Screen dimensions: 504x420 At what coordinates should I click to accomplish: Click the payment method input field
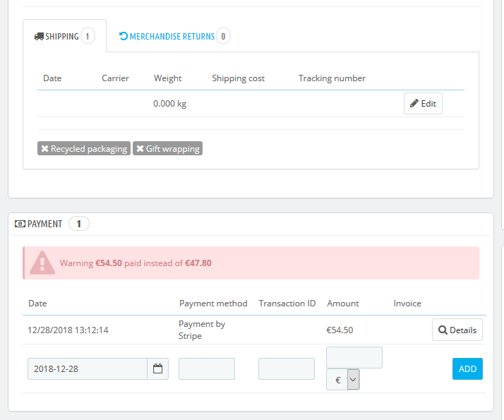click(x=207, y=369)
